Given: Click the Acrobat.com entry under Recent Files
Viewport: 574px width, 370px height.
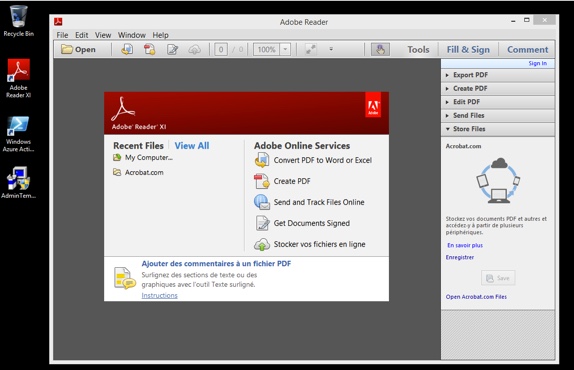Looking at the screenshot, I should coord(144,172).
